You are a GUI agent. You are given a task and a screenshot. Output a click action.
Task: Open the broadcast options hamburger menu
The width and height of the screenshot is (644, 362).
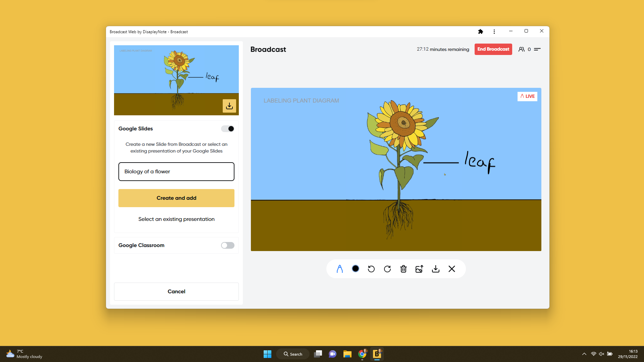[x=537, y=49]
